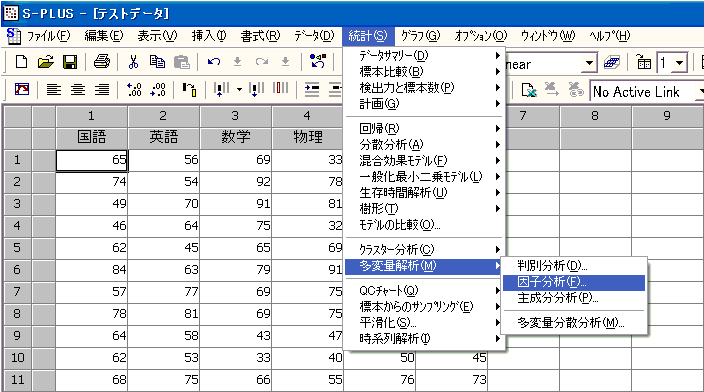Copy using the two-pages icon
Viewport: 704px width, 392px height.
[x=157, y=62]
